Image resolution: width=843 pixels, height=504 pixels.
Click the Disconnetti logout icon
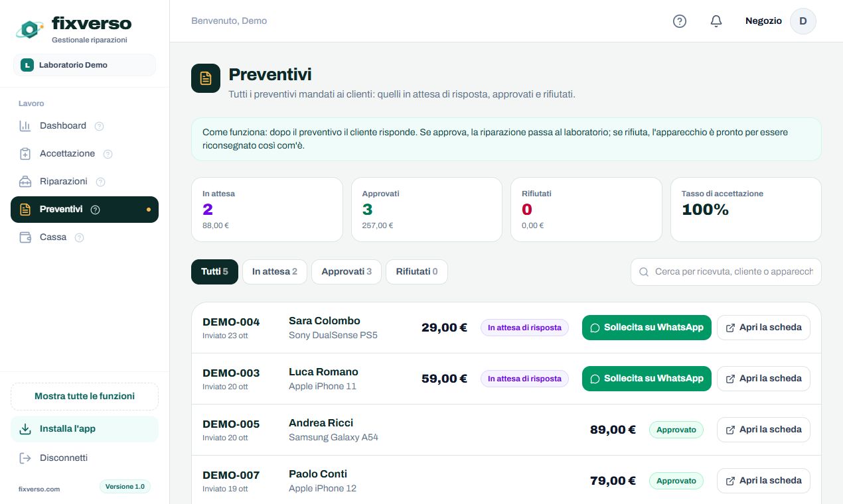(25, 458)
